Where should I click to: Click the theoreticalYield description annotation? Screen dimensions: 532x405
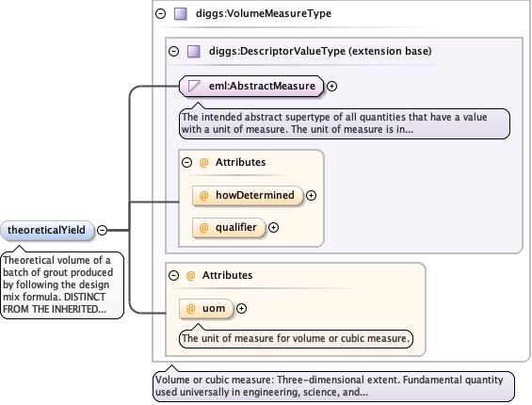click(62, 285)
